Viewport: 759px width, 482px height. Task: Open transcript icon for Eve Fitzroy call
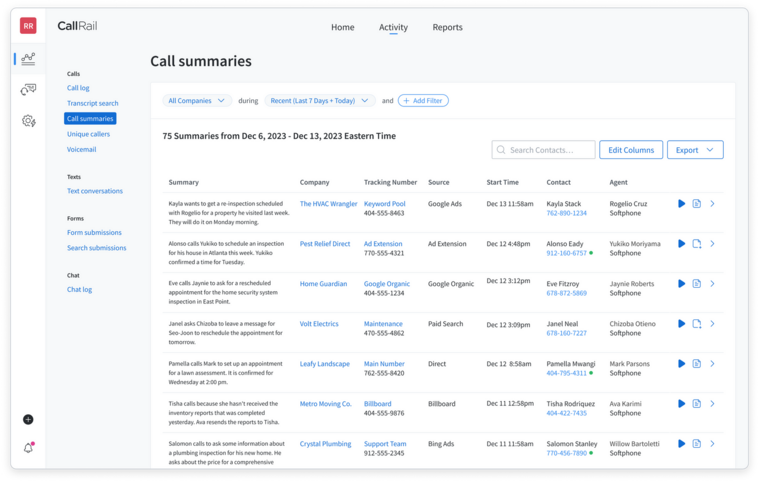(697, 284)
